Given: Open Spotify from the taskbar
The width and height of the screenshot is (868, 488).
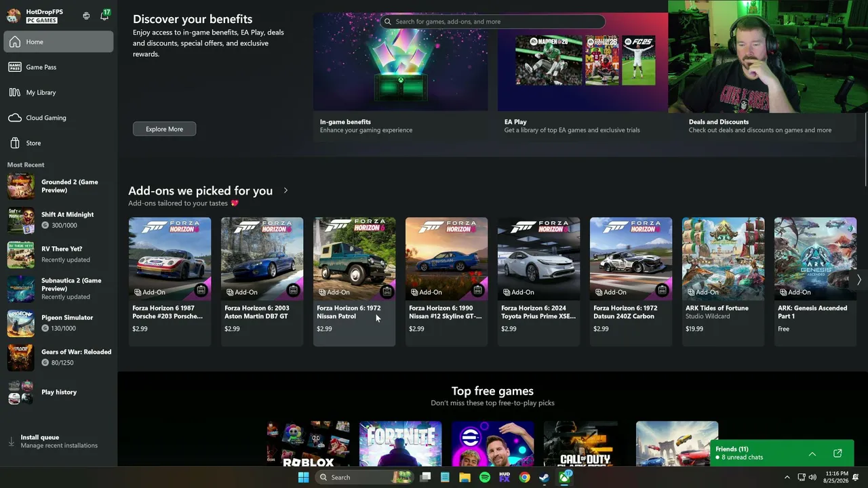Looking at the screenshot, I should [484, 477].
